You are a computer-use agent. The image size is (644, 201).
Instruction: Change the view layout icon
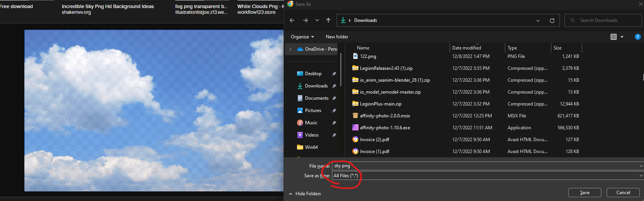(x=614, y=37)
